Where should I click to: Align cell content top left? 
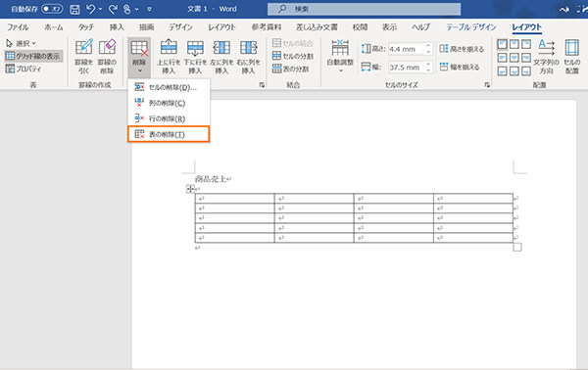502,44
